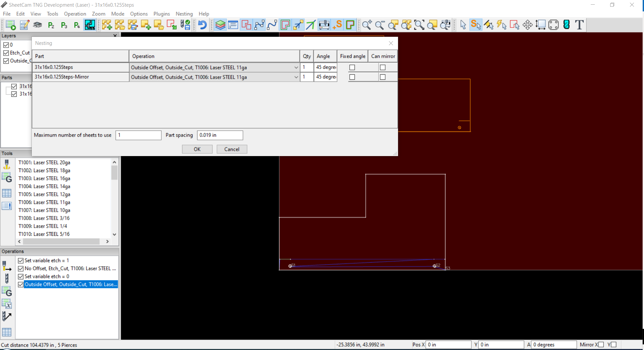This screenshot has width=644, height=350.
Task: Open the Plugins menu
Action: coord(162,14)
